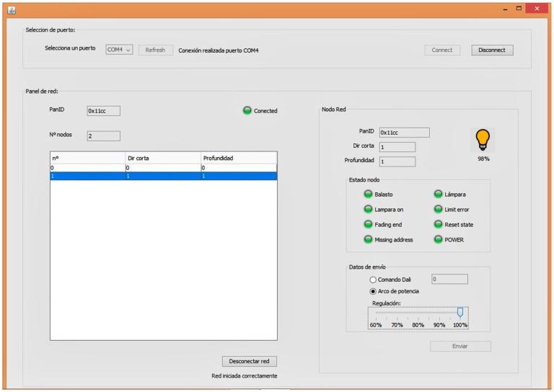Image resolution: width=554 pixels, height=392 pixels.
Task: Click the Nº nodos input field
Action: [x=103, y=135]
